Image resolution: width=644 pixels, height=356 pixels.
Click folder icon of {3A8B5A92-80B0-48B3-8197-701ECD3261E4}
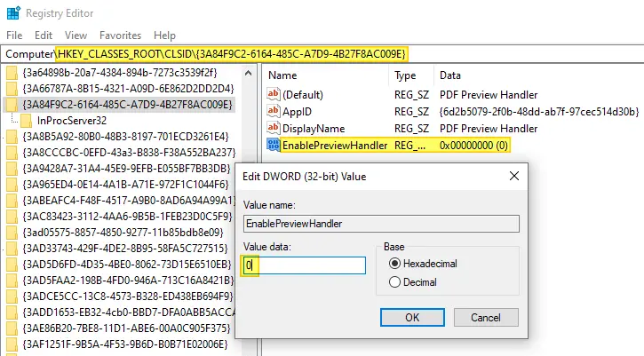pyautogui.click(x=12, y=137)
